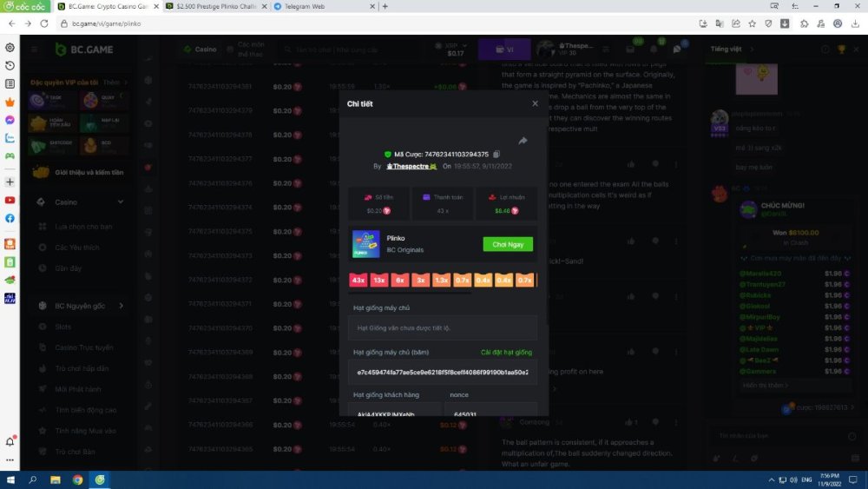Expand the Casino section in sidebar
The width and height of the screenshot is (868, 489).
pyautogui.click(x=121, y=202)
